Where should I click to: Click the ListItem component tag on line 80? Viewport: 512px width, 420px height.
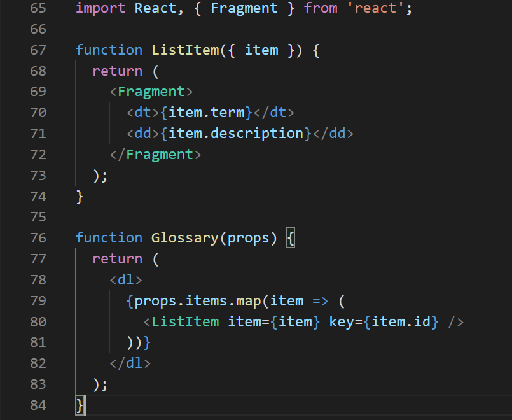click(184, 321)
